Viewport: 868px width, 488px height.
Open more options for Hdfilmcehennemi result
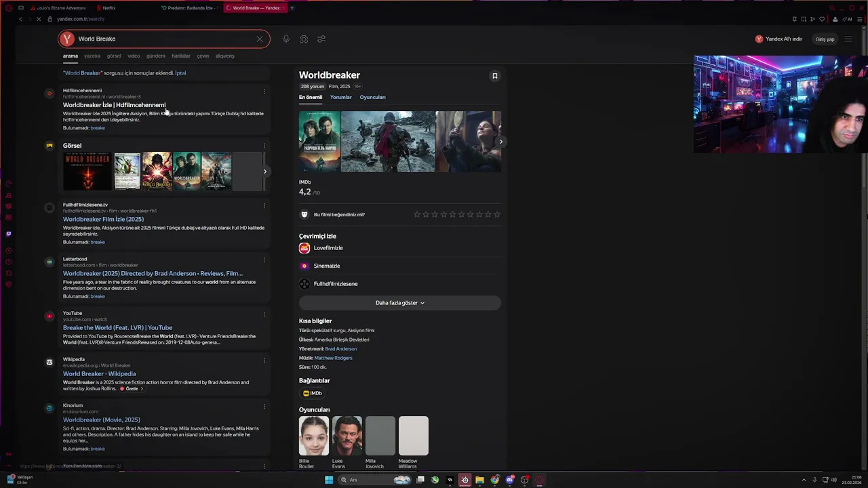pos(264,91)
